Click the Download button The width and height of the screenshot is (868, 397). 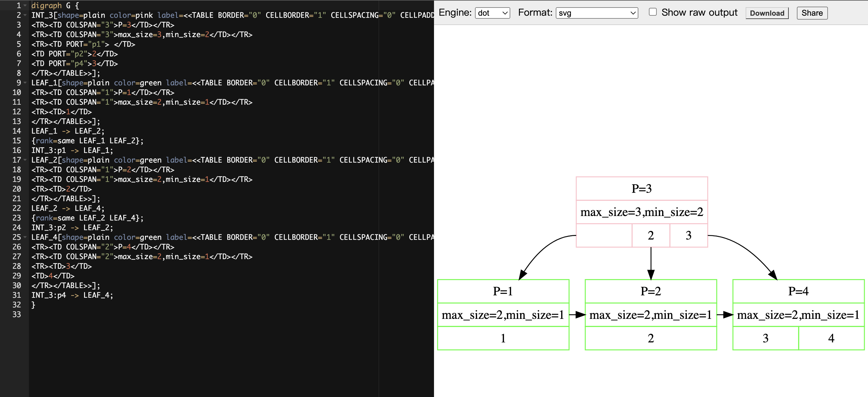click(766, 13)
